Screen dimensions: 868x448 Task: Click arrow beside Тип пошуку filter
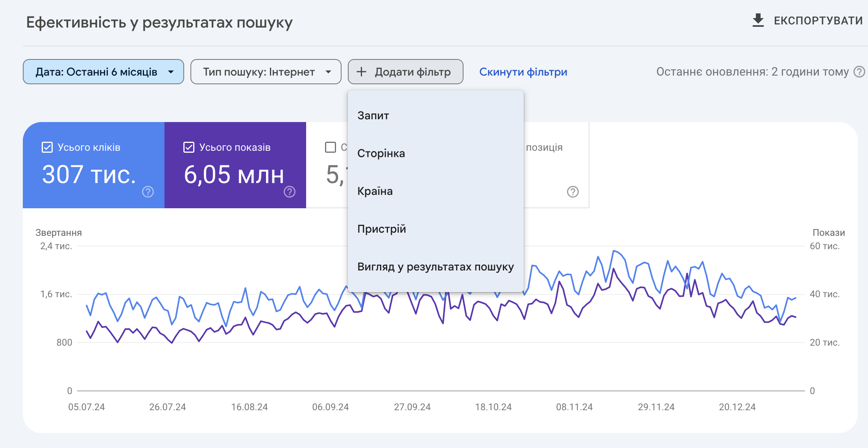pos(329,72)
